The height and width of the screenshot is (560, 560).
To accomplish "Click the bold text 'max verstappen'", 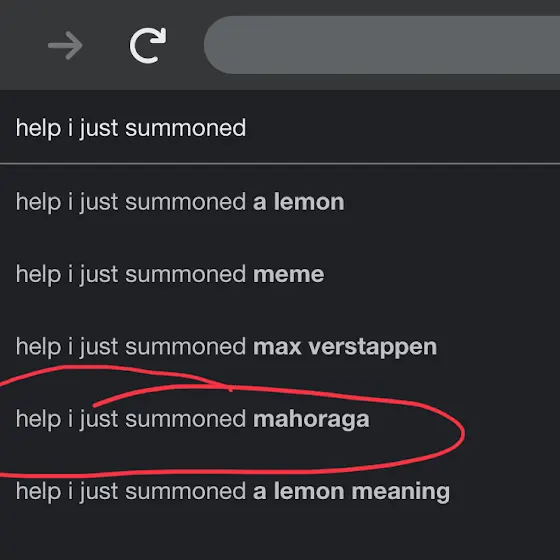I will (x=345, y=347).
